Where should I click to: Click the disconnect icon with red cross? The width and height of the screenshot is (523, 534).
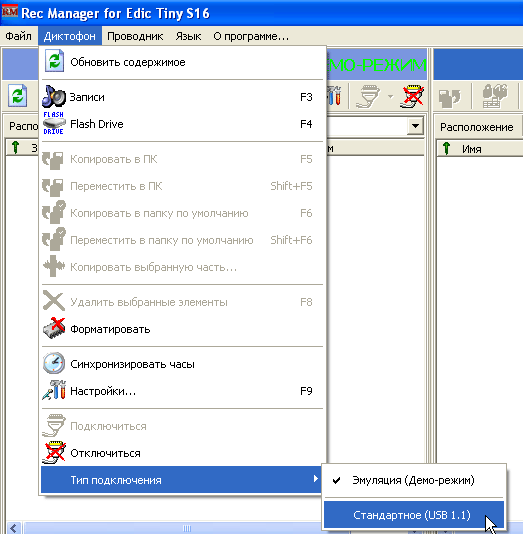[x=412, y=96]
